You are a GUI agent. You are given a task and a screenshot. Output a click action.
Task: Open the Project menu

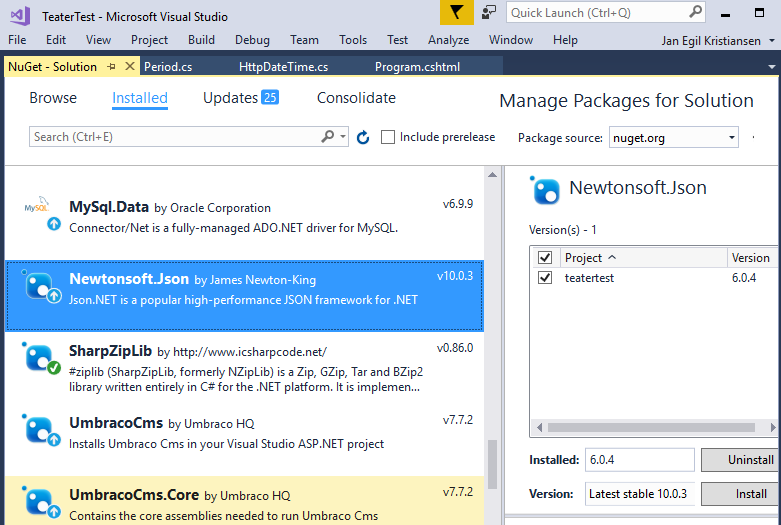click(x=149, y=40)
